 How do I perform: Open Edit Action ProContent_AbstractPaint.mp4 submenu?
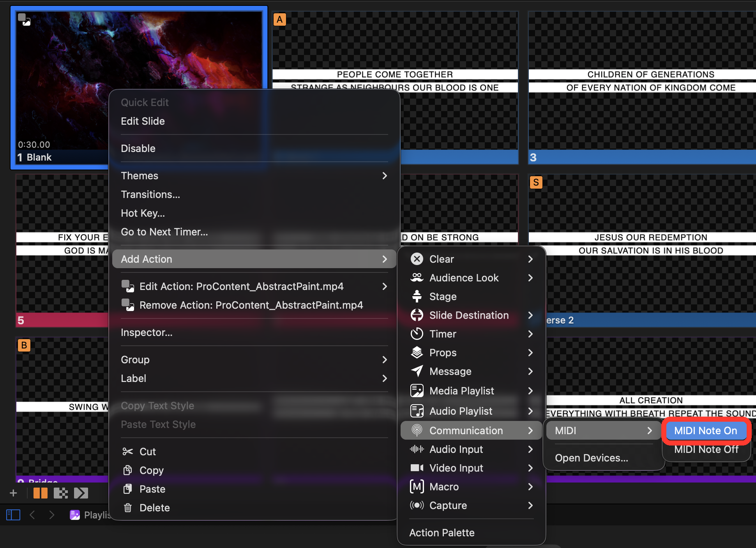(x=254, y=286)
